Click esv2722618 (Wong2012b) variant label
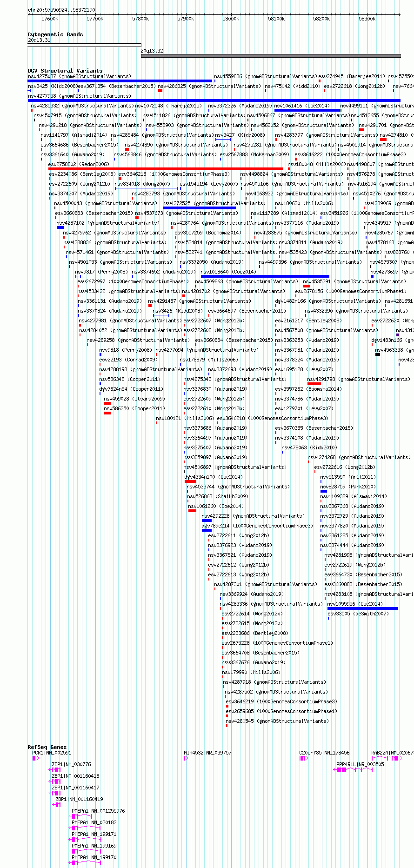This screenshot has height=868, width=414. click(x=355, y=86)
